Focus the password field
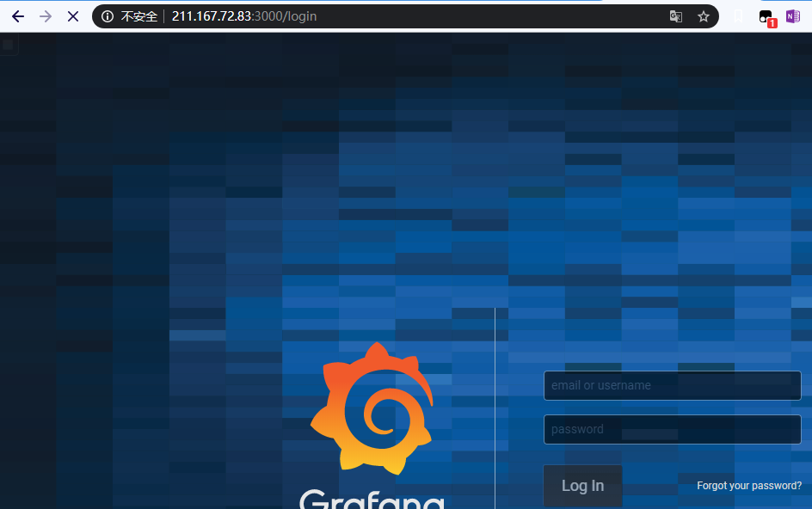Screen dimensions: 812x509 (x=672, y=429)
